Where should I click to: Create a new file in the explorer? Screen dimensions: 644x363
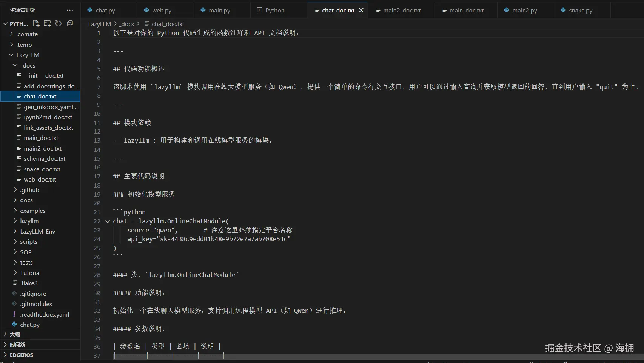click(x=36, y=23)
